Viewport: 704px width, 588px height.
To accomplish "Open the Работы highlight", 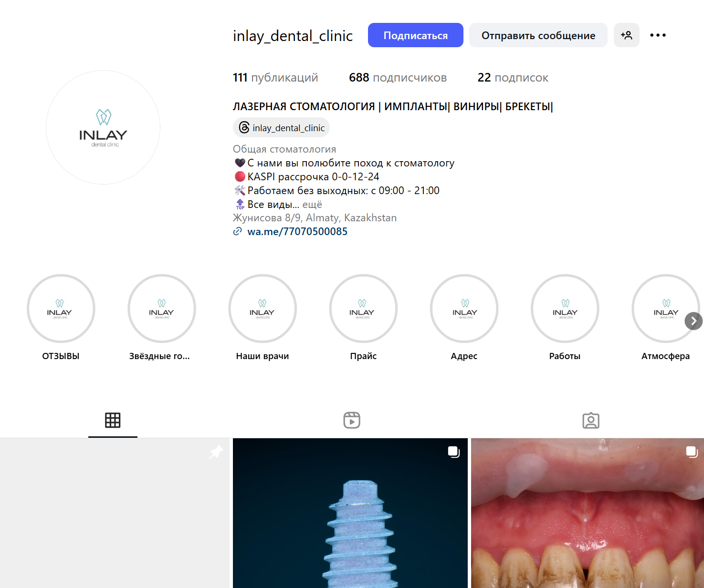I will [565, 309].
